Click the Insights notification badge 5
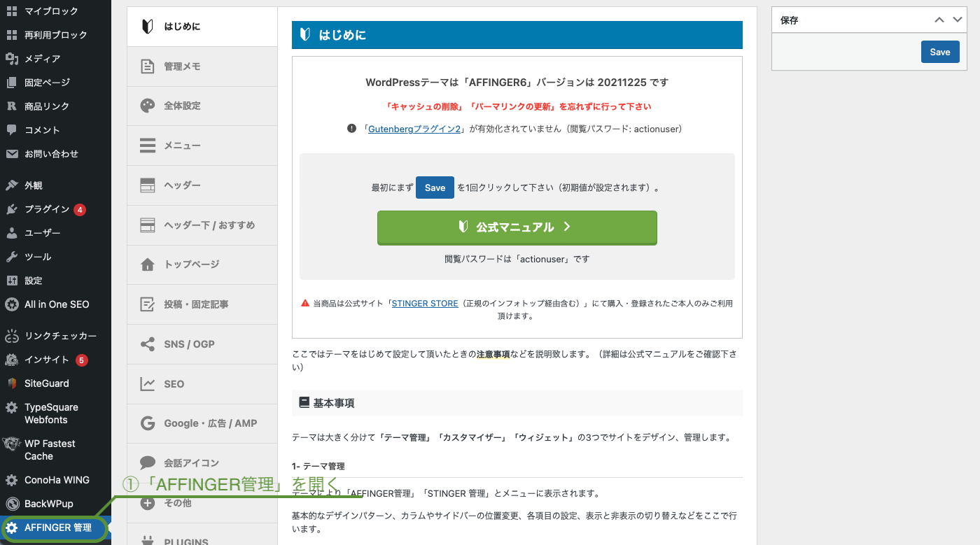The width and height of the screenshot is (980, 545). pos(81,360)
